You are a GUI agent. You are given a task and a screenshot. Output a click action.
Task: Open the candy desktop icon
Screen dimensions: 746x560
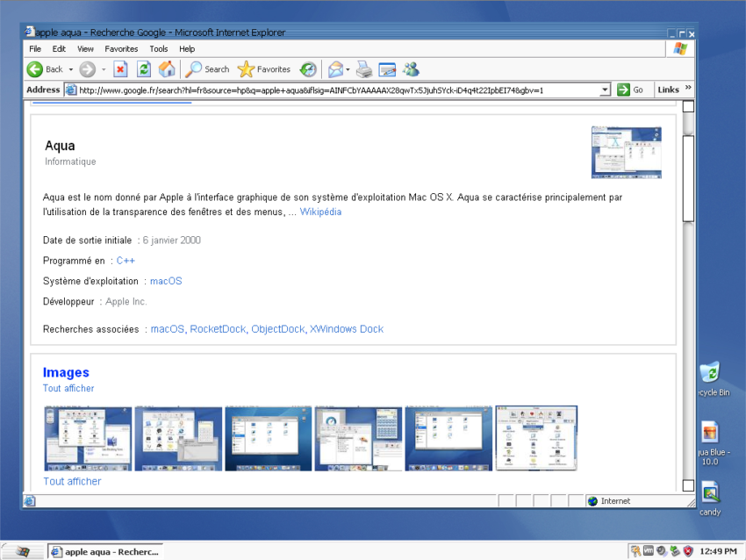pyautogui.click(x=710, y=492)
